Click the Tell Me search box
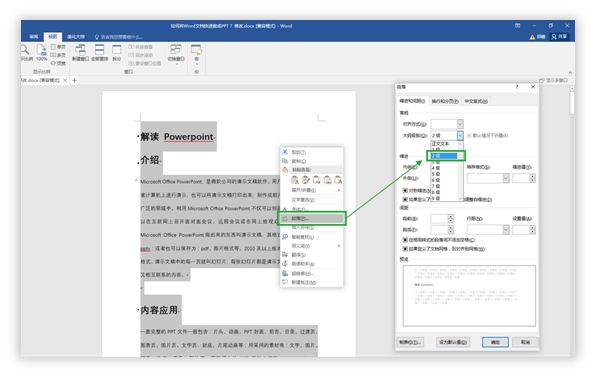 pos(119,37)
